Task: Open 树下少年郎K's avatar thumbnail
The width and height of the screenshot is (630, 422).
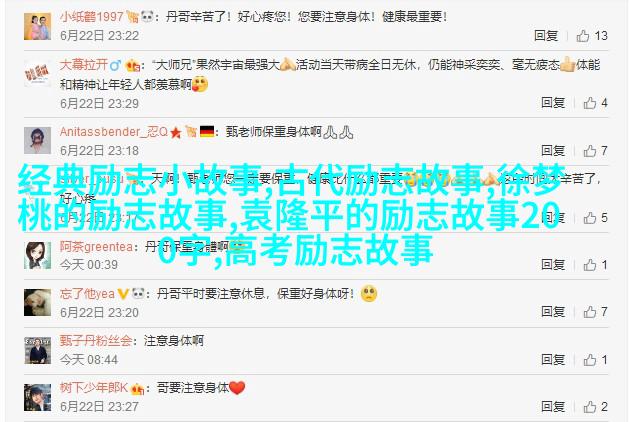Action: click(37, 397)
